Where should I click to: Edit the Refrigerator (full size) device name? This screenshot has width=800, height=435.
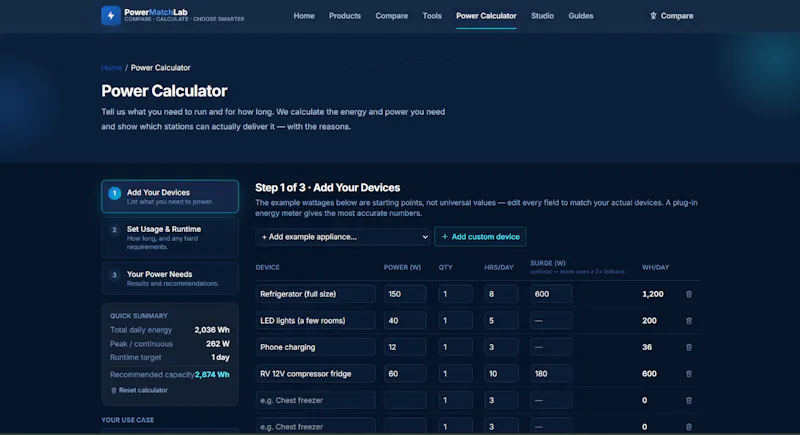pyautogui.click(x=315, y=294)
